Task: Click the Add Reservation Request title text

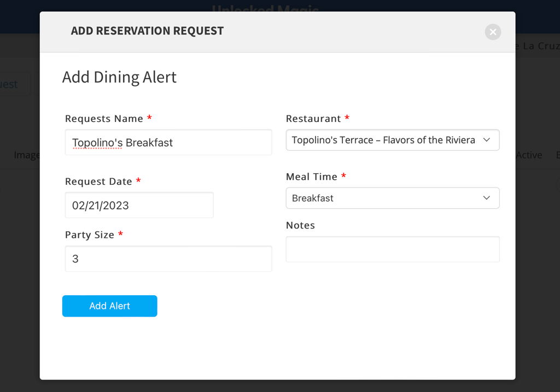Action: (x=147, y=31)
